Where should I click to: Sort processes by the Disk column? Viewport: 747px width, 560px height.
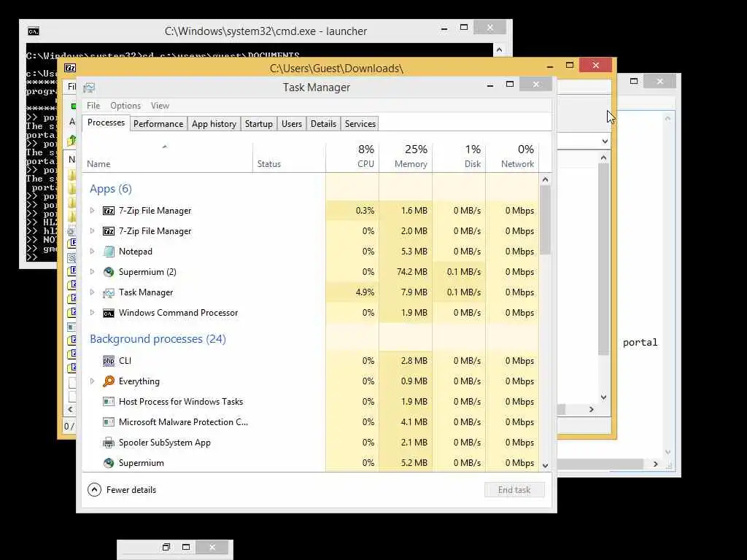click(460, 157)
